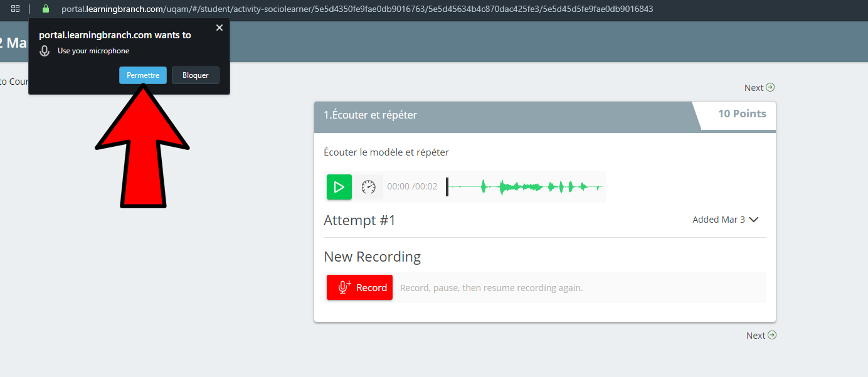Click the circled arrow beside bottom Next
Viewport: 868px width, 377px height.
(x=772, y=335)
